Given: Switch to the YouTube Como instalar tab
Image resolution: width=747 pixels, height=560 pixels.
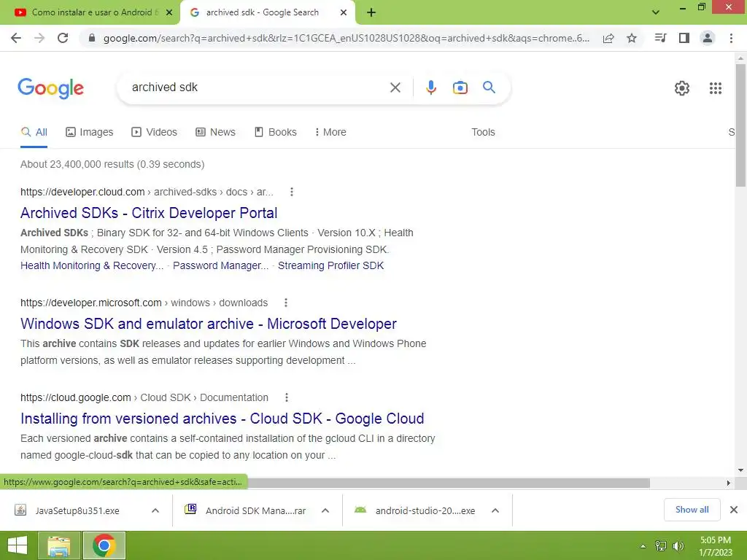Looking at the screenshot, I should (x=90, y=13).
